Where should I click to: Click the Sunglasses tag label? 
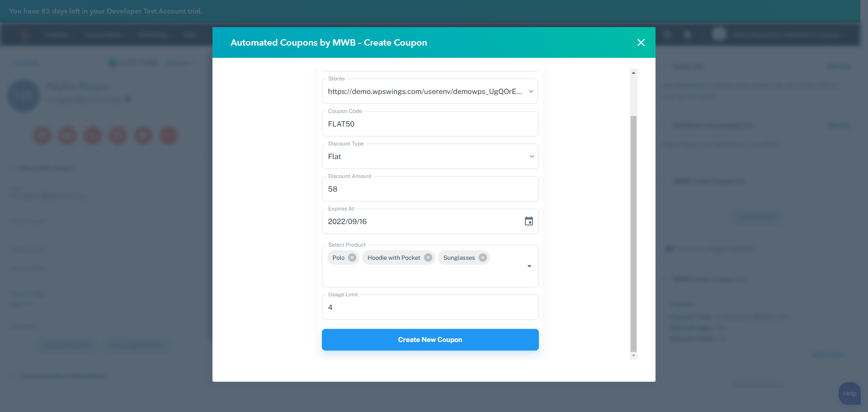point(459,257)
